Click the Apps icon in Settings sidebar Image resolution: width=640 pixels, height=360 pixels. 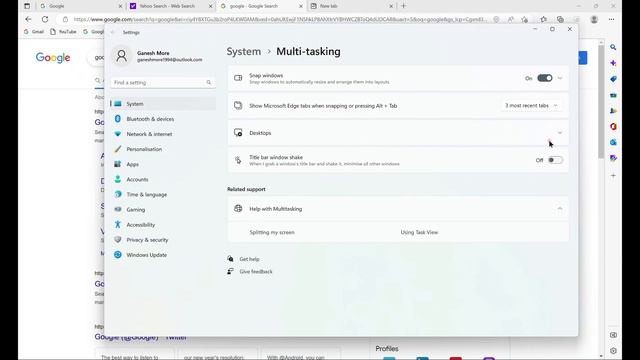(x=118, y=164)
